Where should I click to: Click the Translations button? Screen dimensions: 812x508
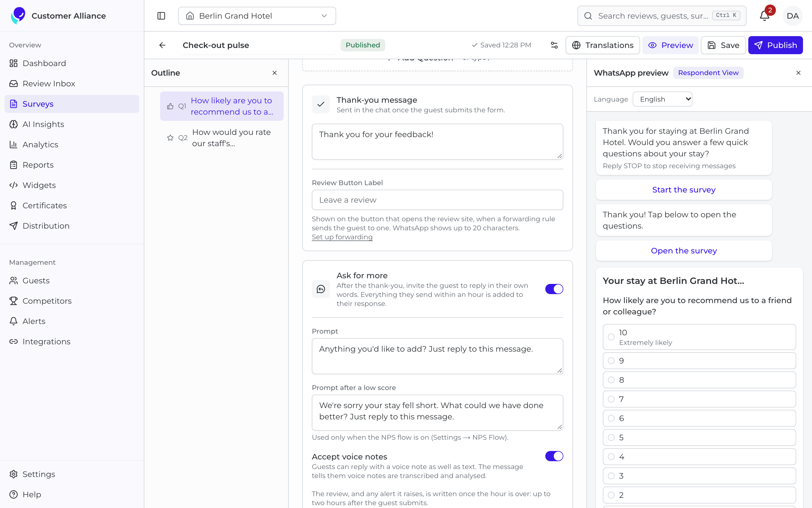click(x=603, y=45)
